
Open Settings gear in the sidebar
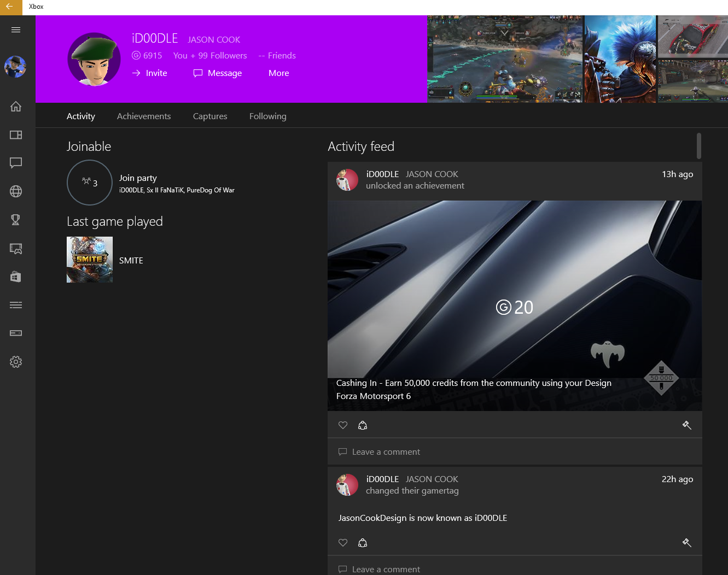coord(16,362)
